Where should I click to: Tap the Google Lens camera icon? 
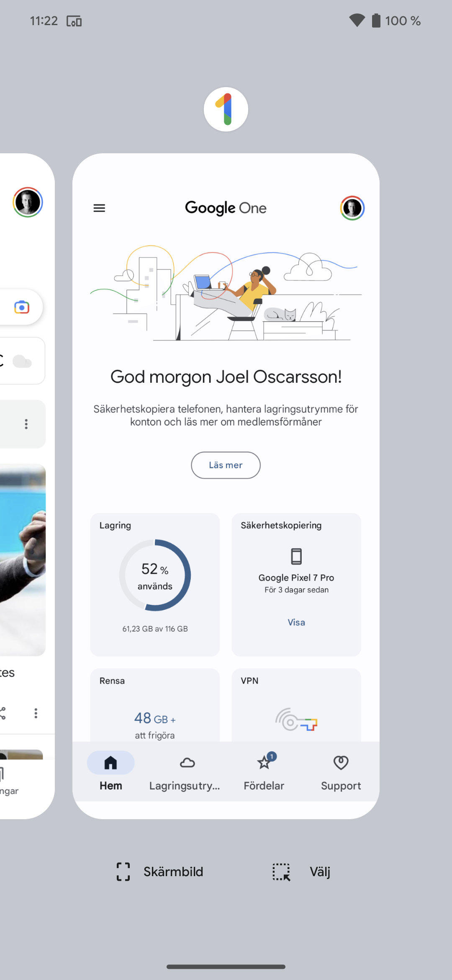pyautogui.click(x=22, y=307)
